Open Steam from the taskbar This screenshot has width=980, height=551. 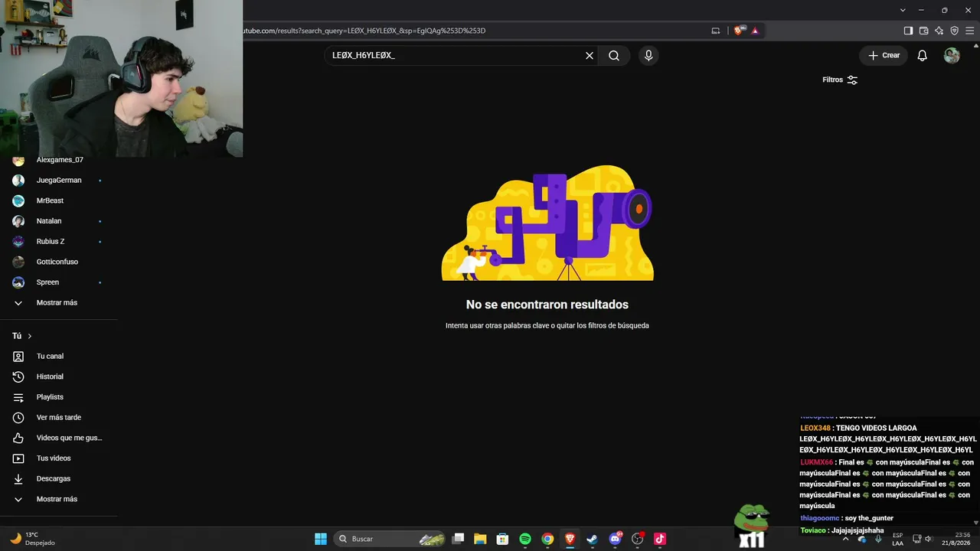[x=592, y=539]
